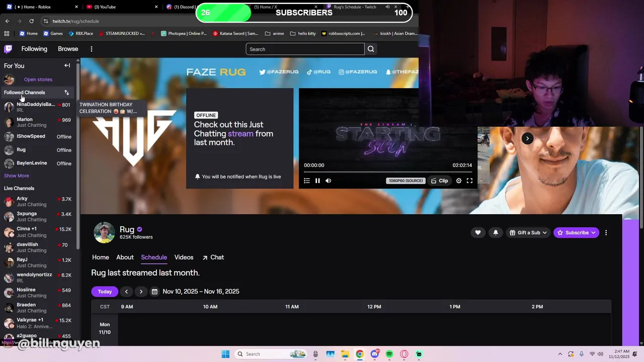The width and height of the screenshot is (644, 362).
Task: Open the player settings gear
Action: coord(459,180)
